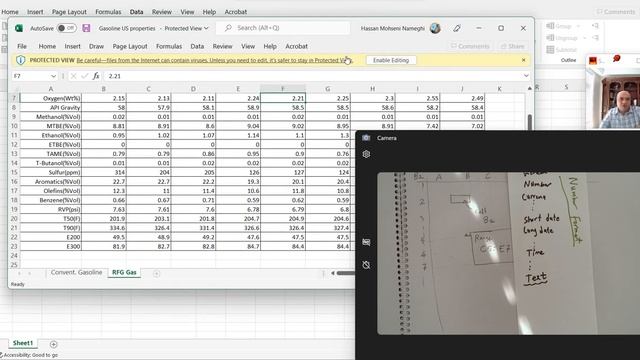The height and width of the screenshot is (360, 640).
Task: Click the Camera app icon
Action: [x=366, y=138]
